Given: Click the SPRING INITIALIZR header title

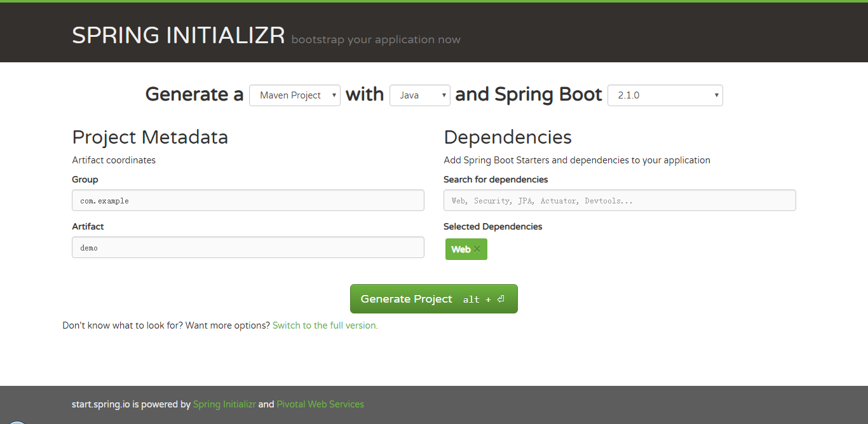Looking at the screenshot, I should (179, 36).
